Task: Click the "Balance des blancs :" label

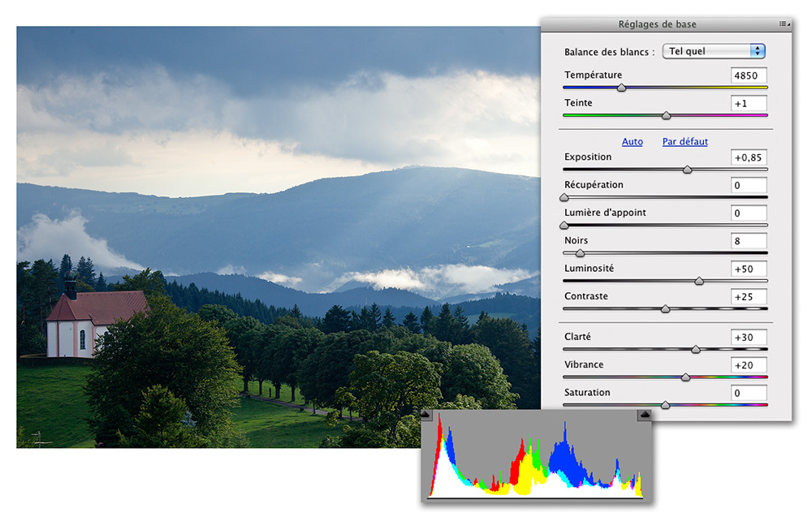Action: click(609, 52)
